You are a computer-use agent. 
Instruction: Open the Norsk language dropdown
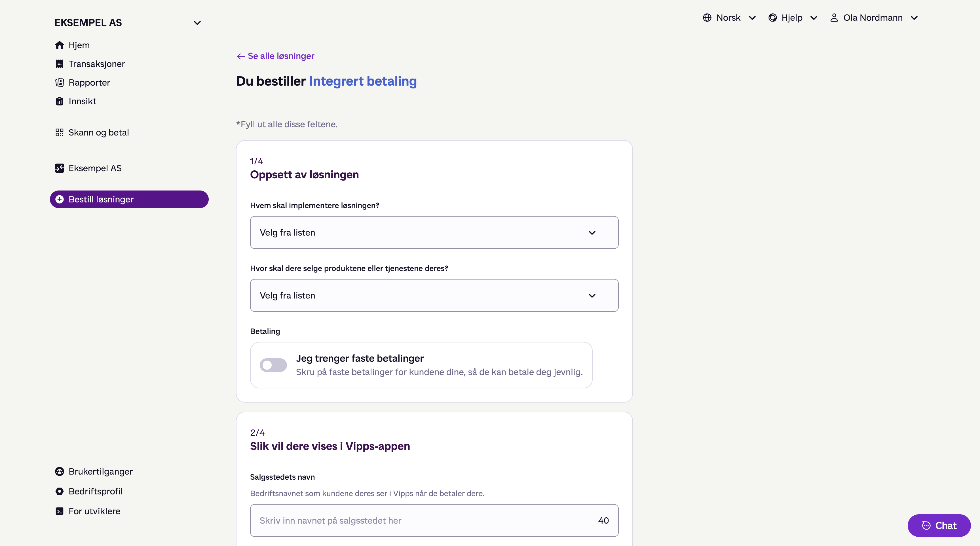[729, 18]
